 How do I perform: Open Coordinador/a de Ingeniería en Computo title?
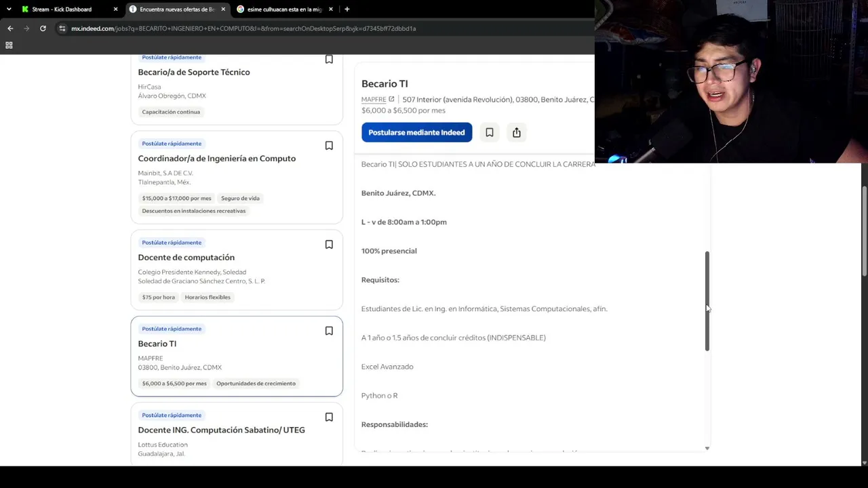[217, 159]
